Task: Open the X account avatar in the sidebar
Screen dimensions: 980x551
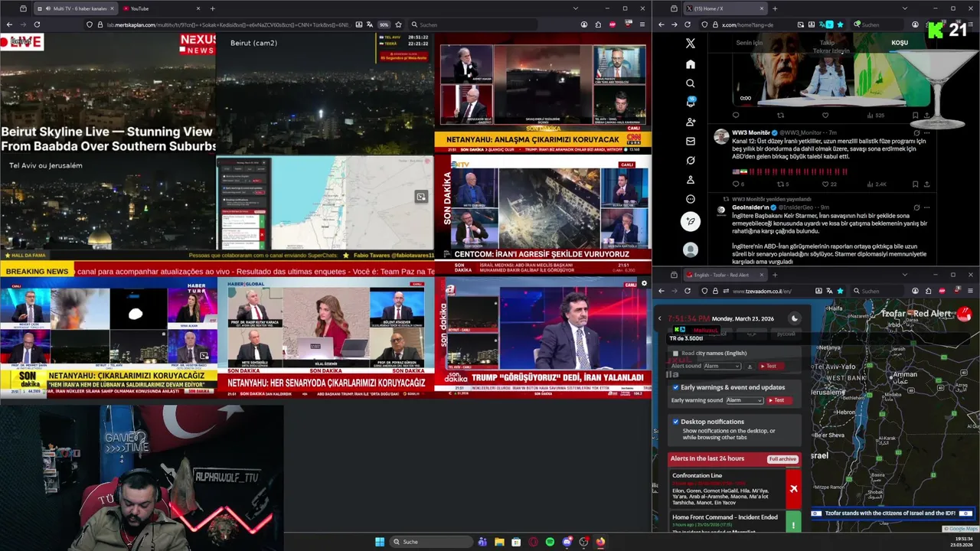Action: [691, 249]
